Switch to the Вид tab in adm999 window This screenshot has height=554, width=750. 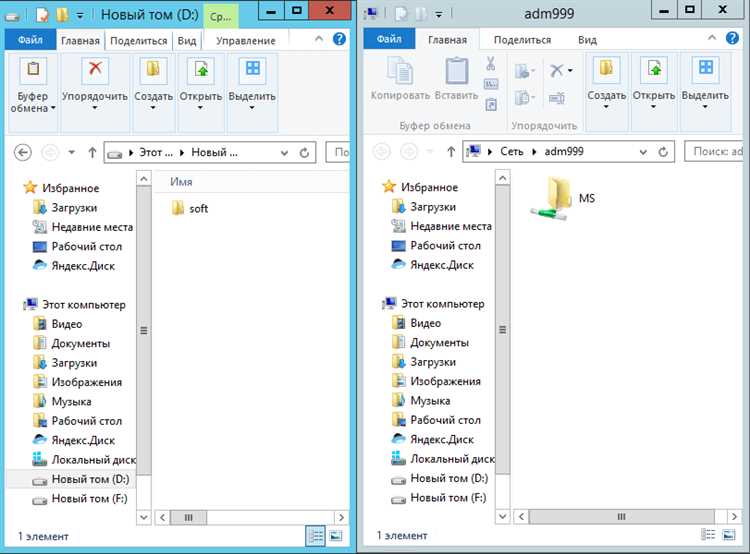click(x=587, y=40)
